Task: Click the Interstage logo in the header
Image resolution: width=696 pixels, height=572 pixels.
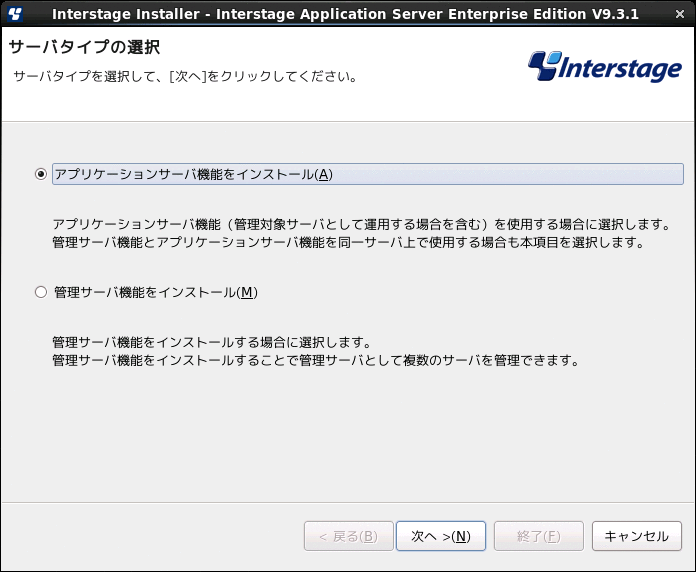Action: tap(605, 67)
